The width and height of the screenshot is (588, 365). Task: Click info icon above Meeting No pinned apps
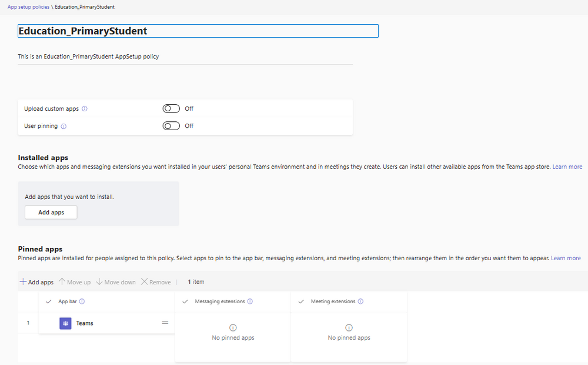coord(349,328)
